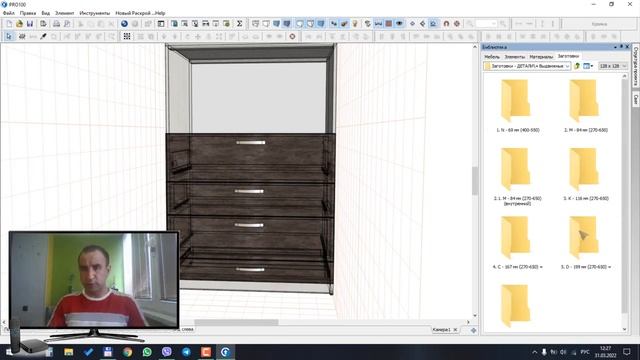Image resolution: width=640 pixels, height=360 pixels.
Task: Toggle semi-transparency display
Action: click(311, 24)
